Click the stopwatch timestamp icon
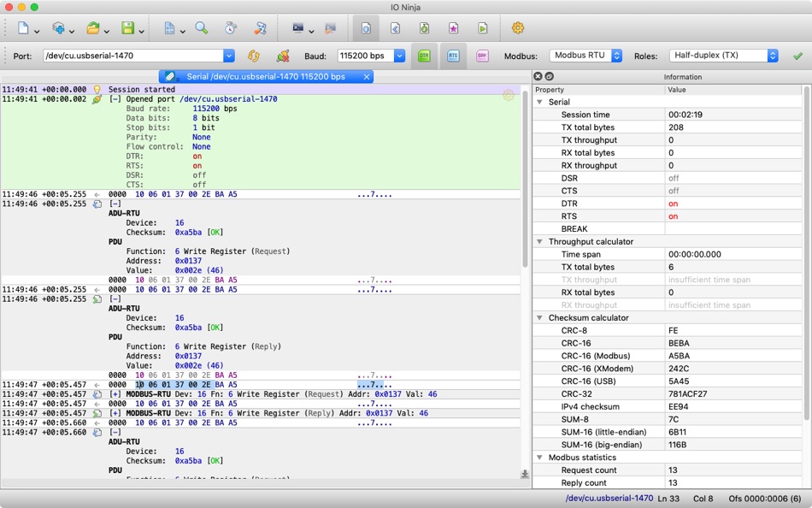The height and width of the screenshot is (508, 812). point(231,28)
